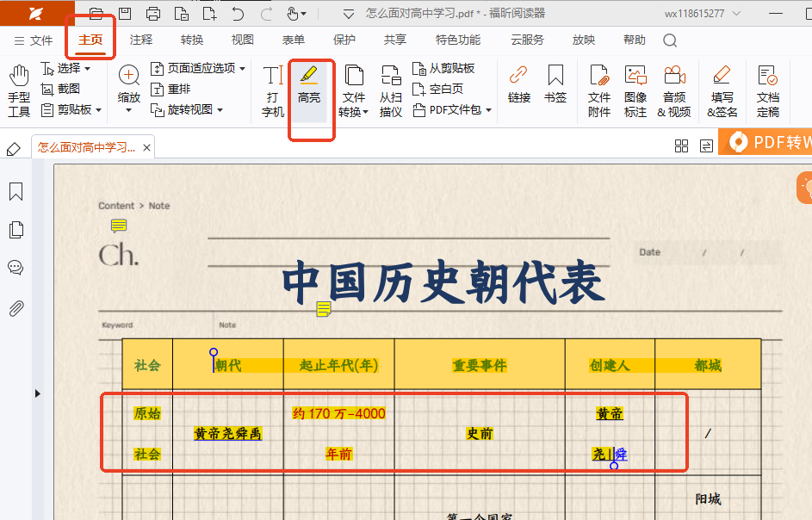Switch to the 主页 home tab
Viewport: 812px width, 520px height.
(90, 40)
